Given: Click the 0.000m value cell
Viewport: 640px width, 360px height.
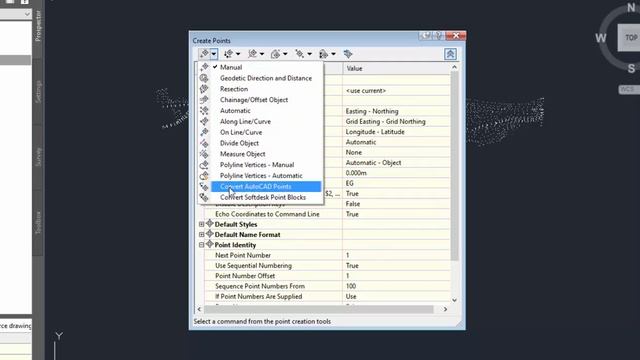Looking at the screenshot, I should 396,173.
